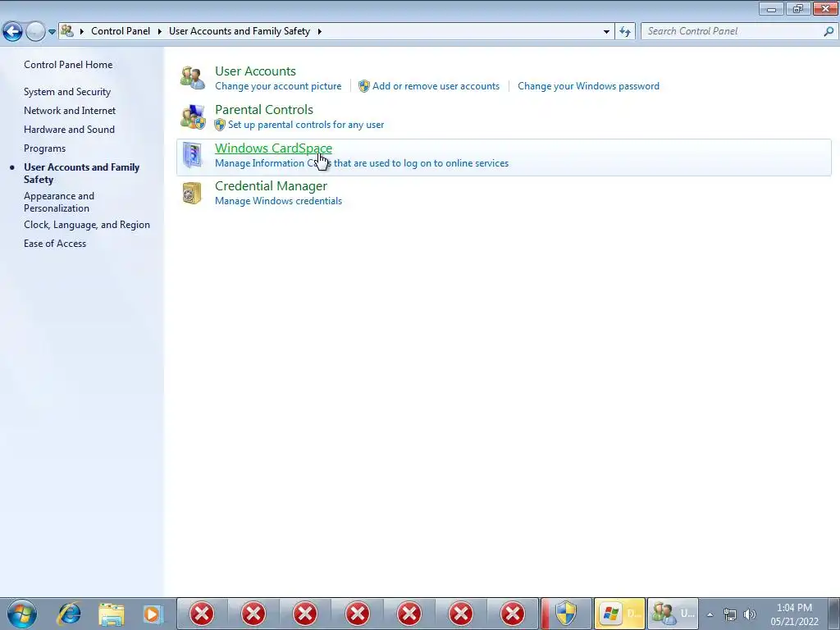
Task: Switch to yellow Windows flag taskbar window
Action: (x=620, y=614)
